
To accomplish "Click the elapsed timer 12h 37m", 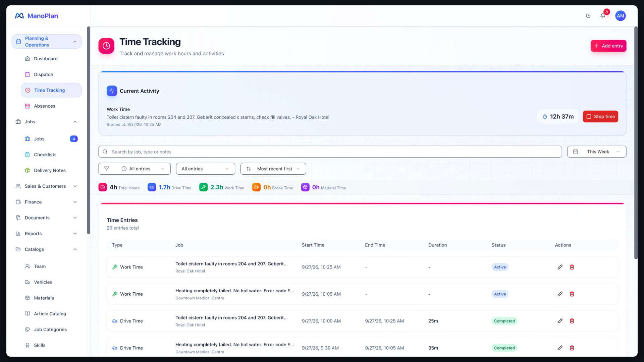I will tap(558, 117).
